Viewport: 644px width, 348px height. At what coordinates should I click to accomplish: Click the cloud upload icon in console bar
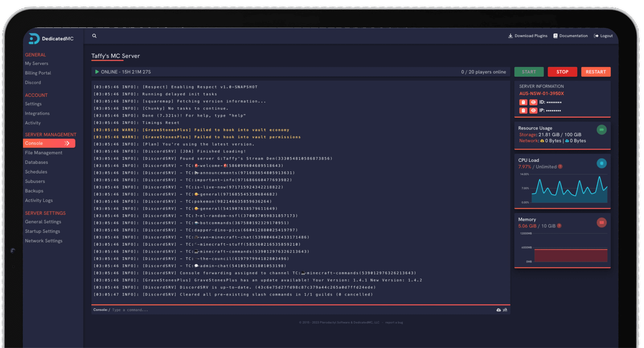[x=499, y=310]
